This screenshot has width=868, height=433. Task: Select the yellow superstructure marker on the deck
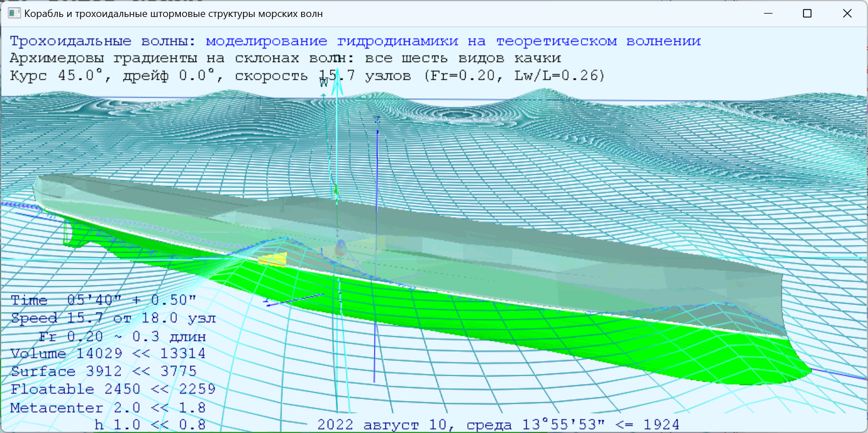click(x=273, y=260)
